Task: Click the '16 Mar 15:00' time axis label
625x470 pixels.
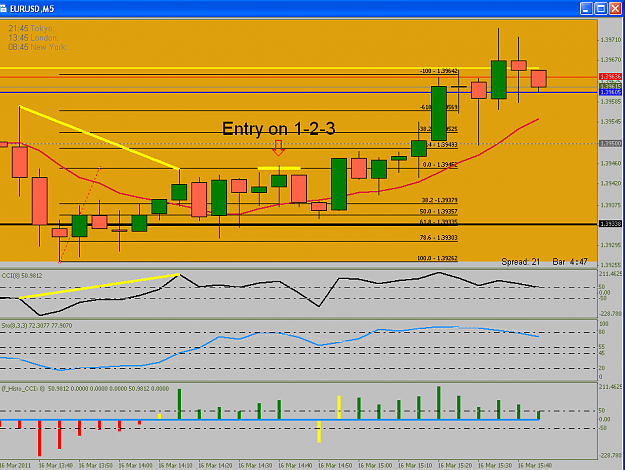Action: click(375, 465)
